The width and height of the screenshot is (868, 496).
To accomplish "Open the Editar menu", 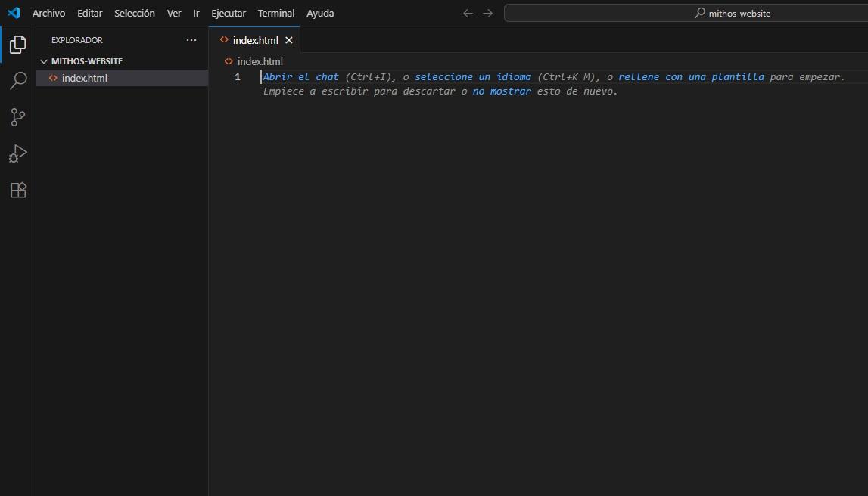I will click(90, 13).
